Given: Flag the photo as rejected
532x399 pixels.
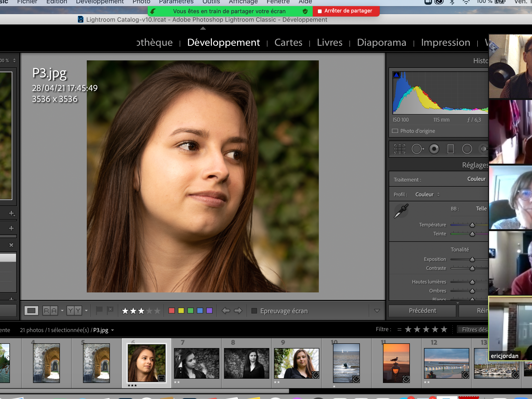Looking at the screenshot, I should click(x=110, y=310).
